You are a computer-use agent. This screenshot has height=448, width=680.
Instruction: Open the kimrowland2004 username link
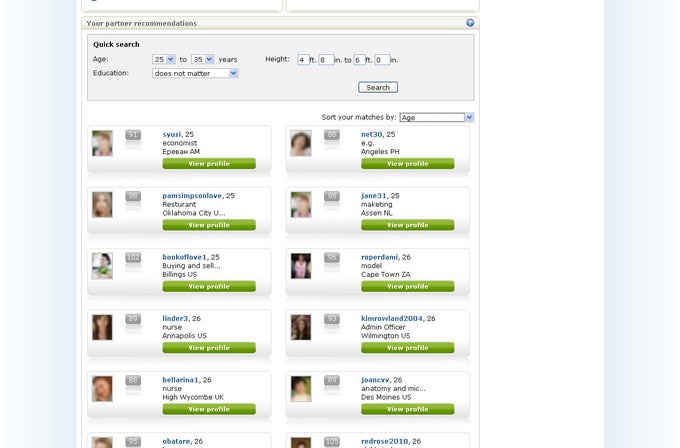392,318
